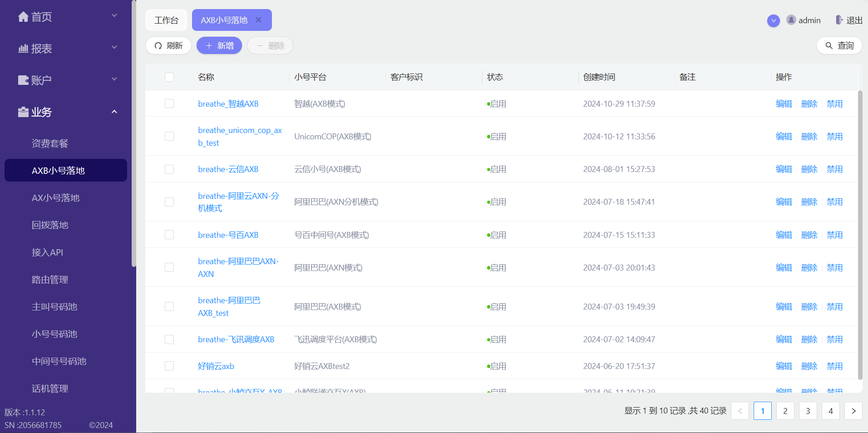Click the magnifier icon in 查询 button

(x=829, y=46)
